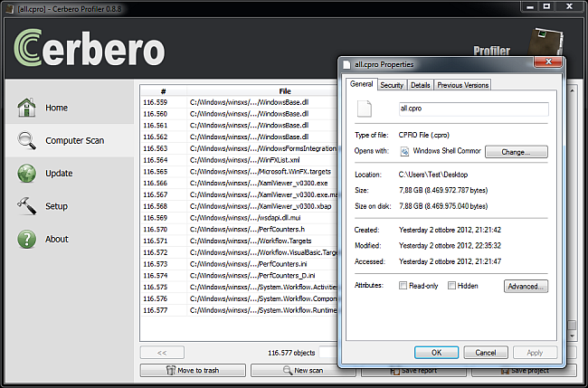Click the Location value C:\Users\Test\Desktop
This screenshot has height=388, width=588.
(433, 175)
